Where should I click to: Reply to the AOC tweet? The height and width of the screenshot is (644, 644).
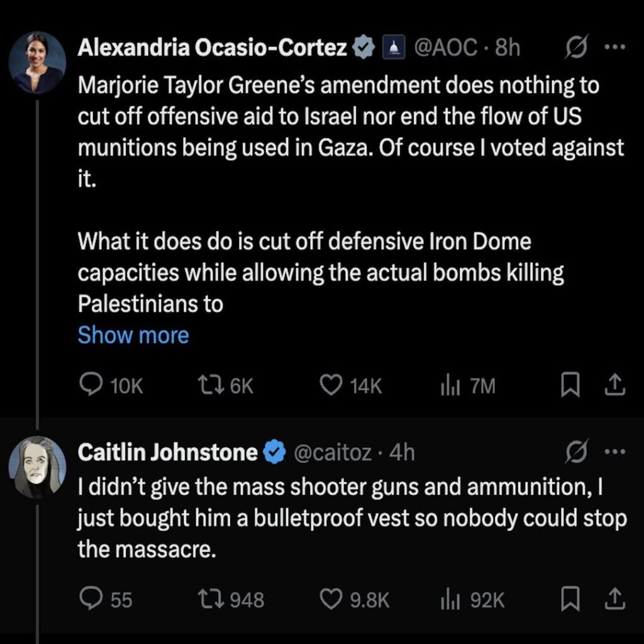pos(92,385)
